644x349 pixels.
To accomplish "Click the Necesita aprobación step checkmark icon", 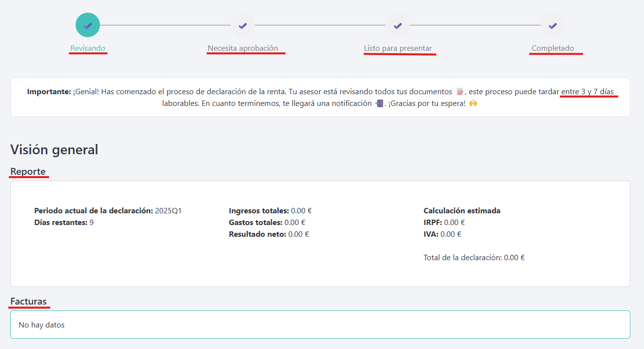I will coord(243,25).
